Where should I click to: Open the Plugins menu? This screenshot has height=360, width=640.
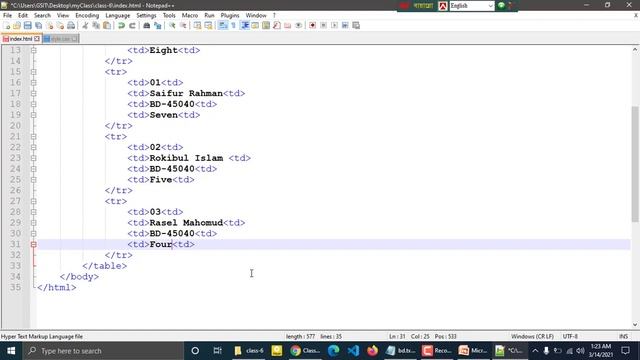(x=230, y=16)
